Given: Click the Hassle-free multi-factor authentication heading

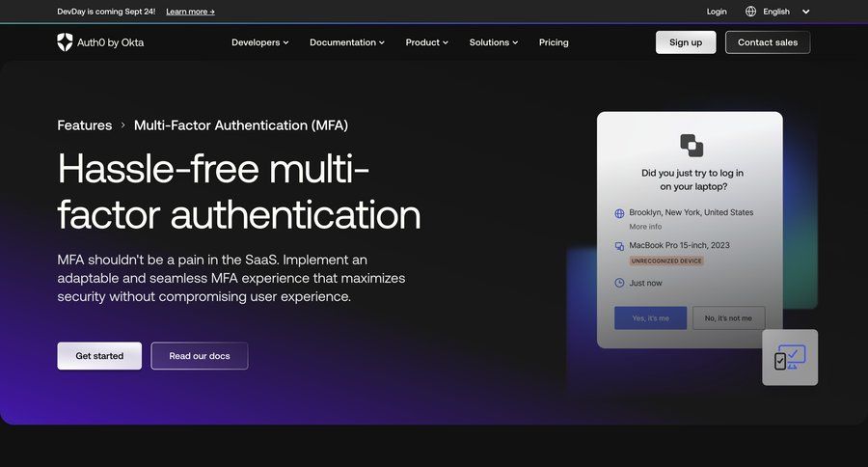Looking at the screenshot, I should pyautogui.click(x=239, y=191).
